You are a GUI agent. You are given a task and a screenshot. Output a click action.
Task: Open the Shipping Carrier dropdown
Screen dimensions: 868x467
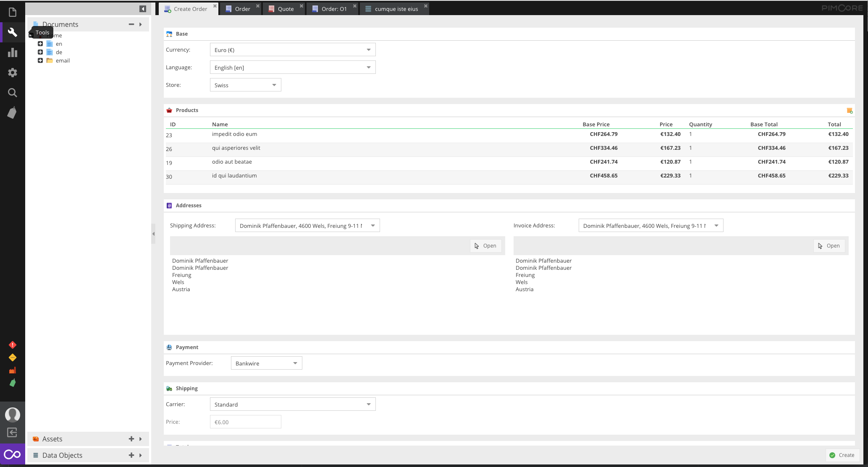pos(368,404)
